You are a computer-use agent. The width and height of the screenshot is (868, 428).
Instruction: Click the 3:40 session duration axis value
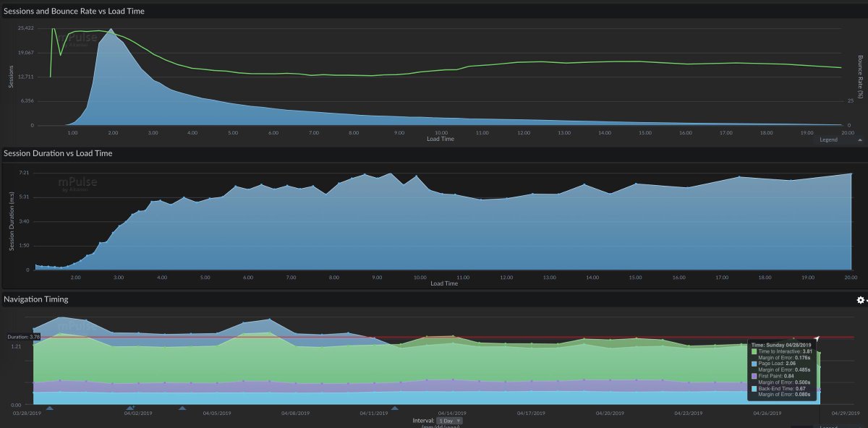coord(24,221)
